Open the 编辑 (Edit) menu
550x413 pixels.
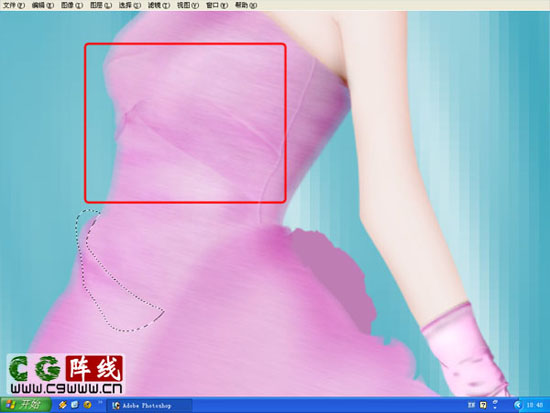click(x=42, y=5)
